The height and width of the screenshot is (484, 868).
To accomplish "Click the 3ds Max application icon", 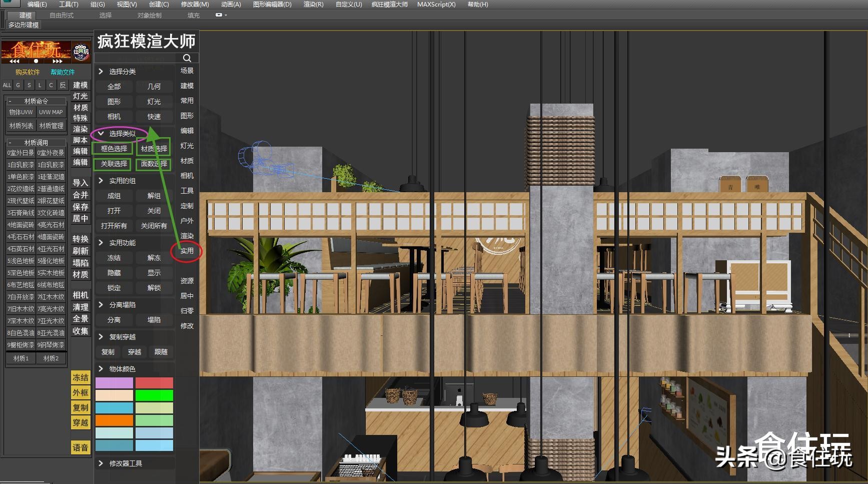I will 9,3.
